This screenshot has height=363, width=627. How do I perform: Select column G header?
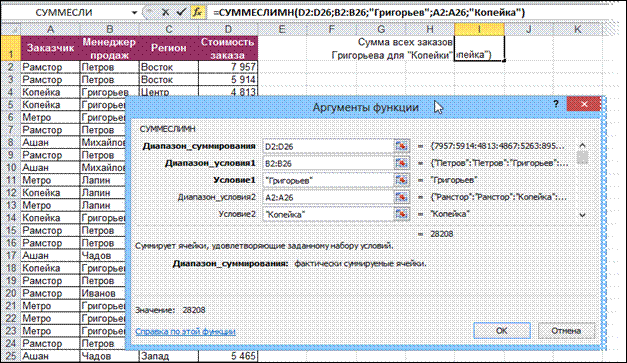pyautogui.click(x=381, y=29)
